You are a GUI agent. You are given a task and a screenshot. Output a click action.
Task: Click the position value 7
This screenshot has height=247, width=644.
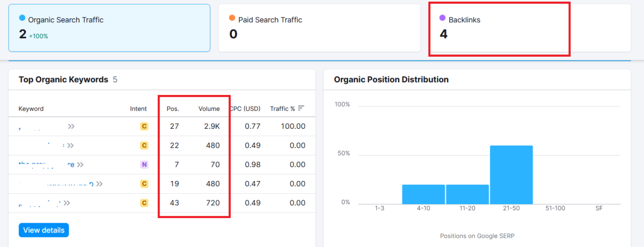[177, 165]
